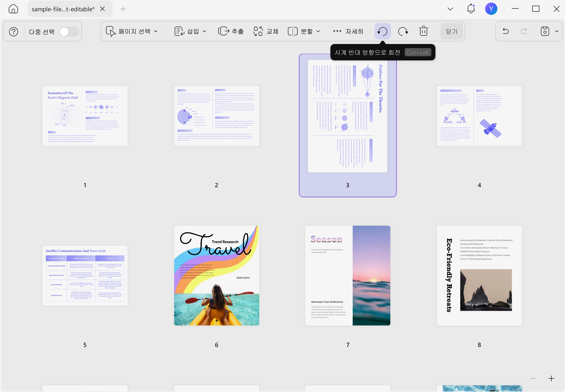Open the notifications bell
This screenshot has height=392, width=565.
(471, 9)
